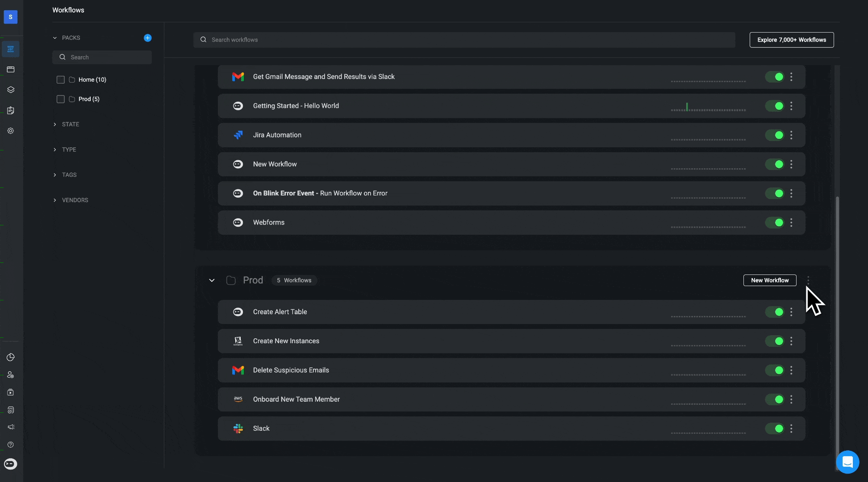
Task: Open the Onboard New Team Member workflow
Action: pyautogui.click(x=296, y=399)
